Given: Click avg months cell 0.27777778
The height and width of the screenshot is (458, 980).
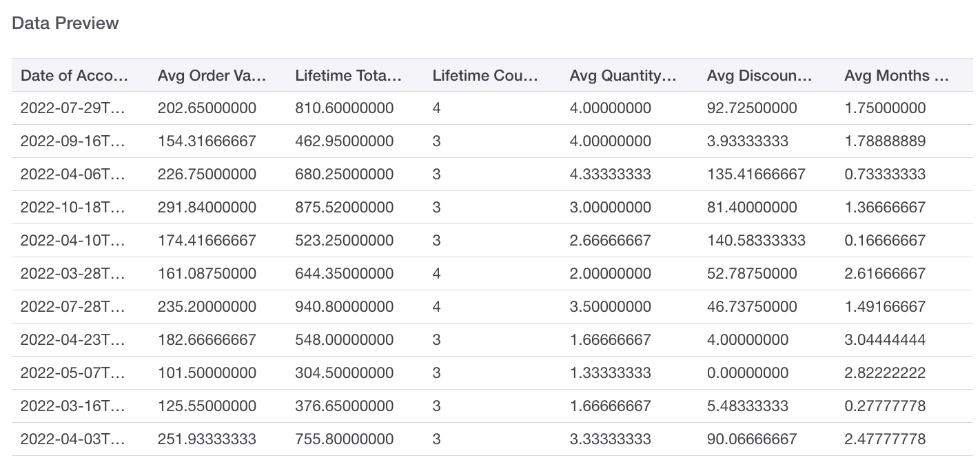Looking at the screenshot, I should [x=885, y=406].
